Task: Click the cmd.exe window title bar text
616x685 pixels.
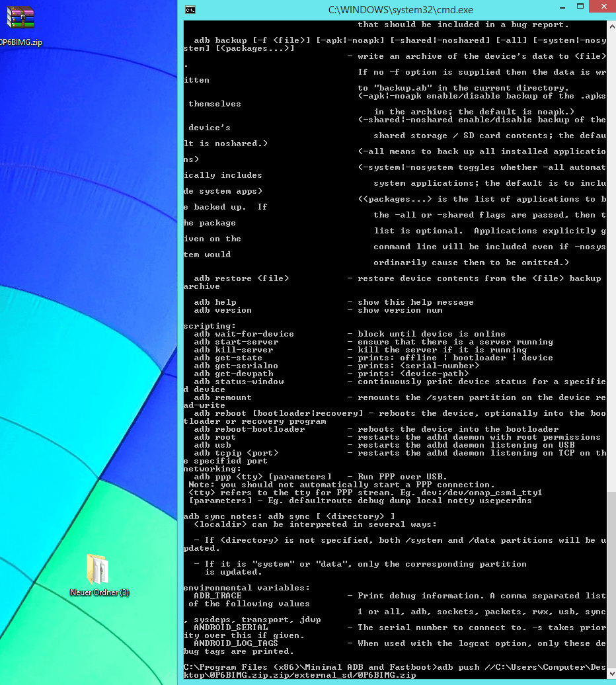Action: click(x=401, y=10)
